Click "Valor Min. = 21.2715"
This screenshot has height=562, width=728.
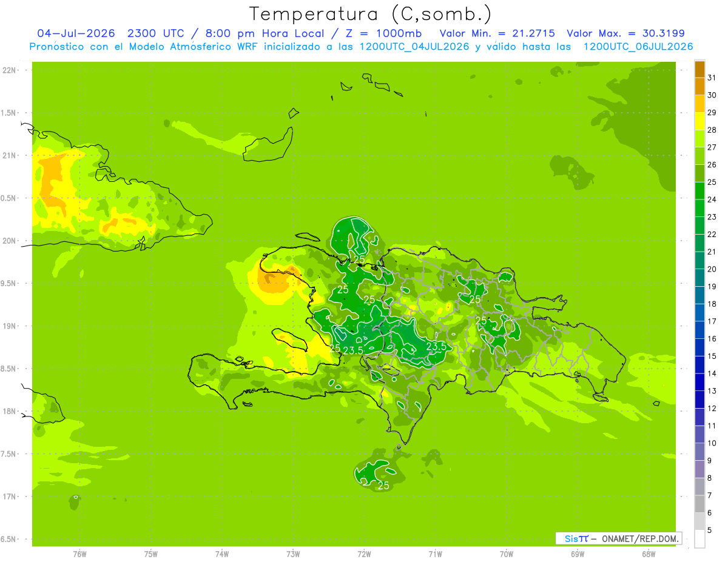click(497, 33)
